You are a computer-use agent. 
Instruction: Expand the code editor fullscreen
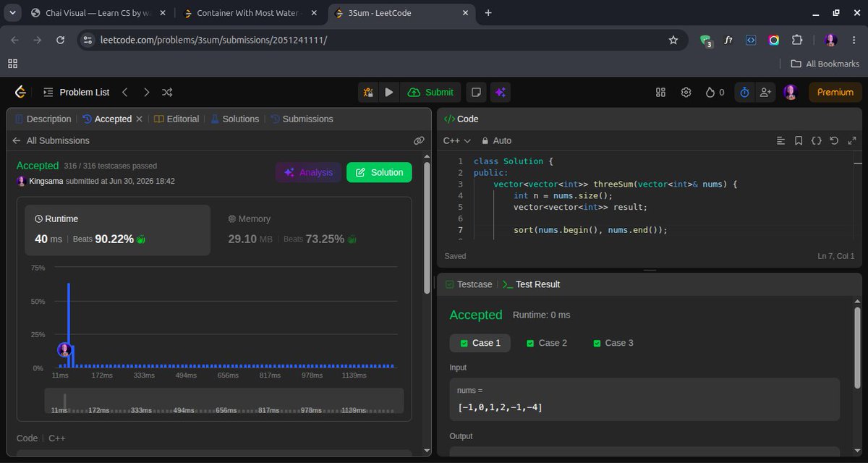pyautogui.click(x=851, y=140)
